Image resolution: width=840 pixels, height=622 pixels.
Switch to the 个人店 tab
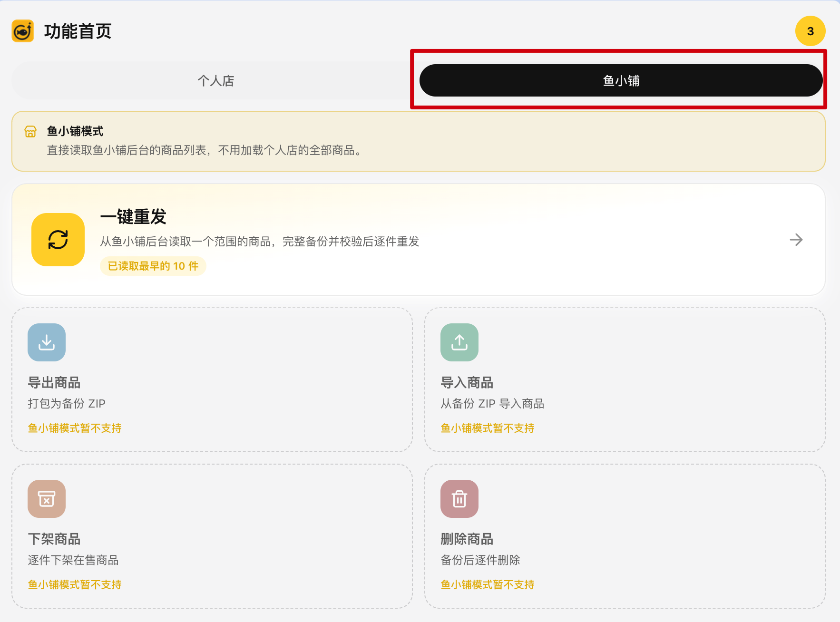click(x=215, y=81)
